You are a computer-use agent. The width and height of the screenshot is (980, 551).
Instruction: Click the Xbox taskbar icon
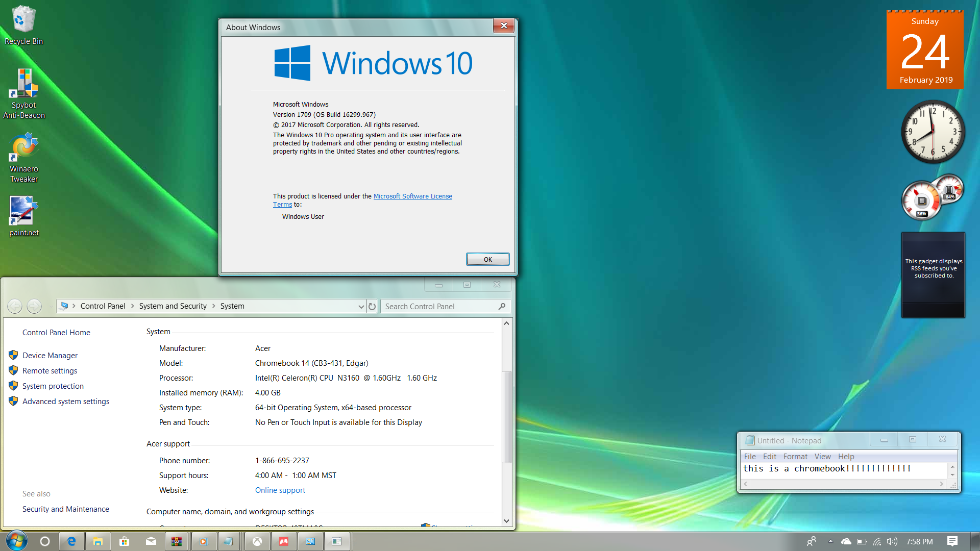(x=257, y=541)
